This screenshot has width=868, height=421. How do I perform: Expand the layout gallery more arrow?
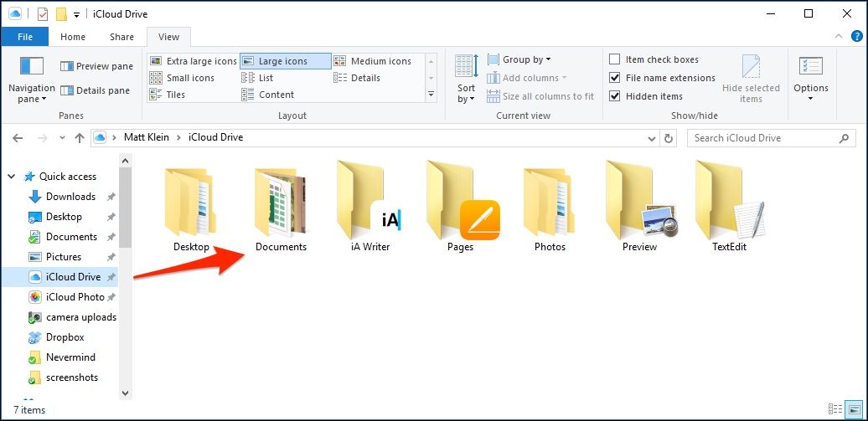(x=431, y=95)
